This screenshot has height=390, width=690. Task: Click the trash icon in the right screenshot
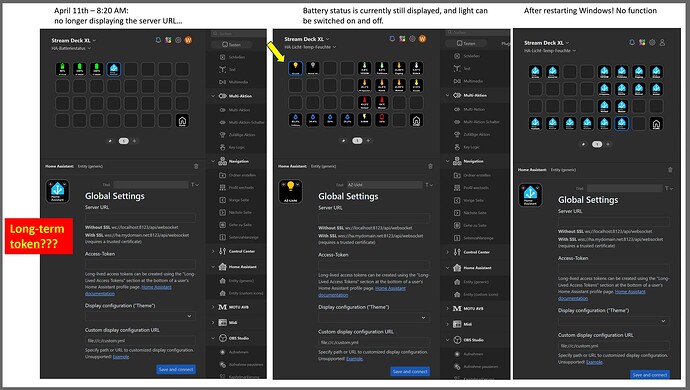pyautogui.click(x=670, y=169)
